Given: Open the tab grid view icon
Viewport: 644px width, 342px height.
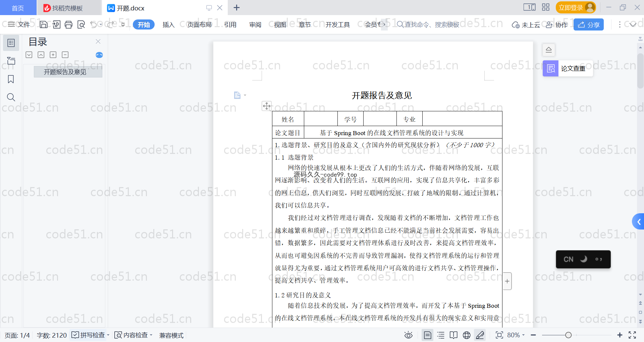Looking at the screenshot, I should pyautogui.click(x=546, y=7).
